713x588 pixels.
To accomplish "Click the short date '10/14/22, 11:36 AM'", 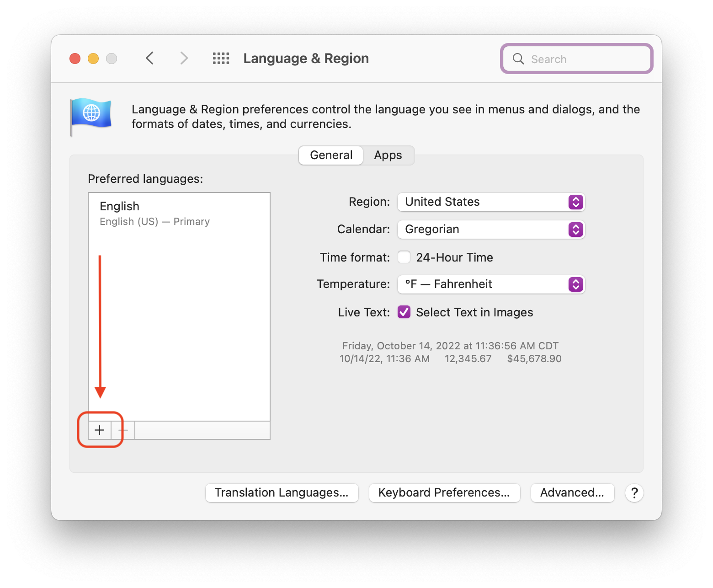I will (x=384, y=359).
